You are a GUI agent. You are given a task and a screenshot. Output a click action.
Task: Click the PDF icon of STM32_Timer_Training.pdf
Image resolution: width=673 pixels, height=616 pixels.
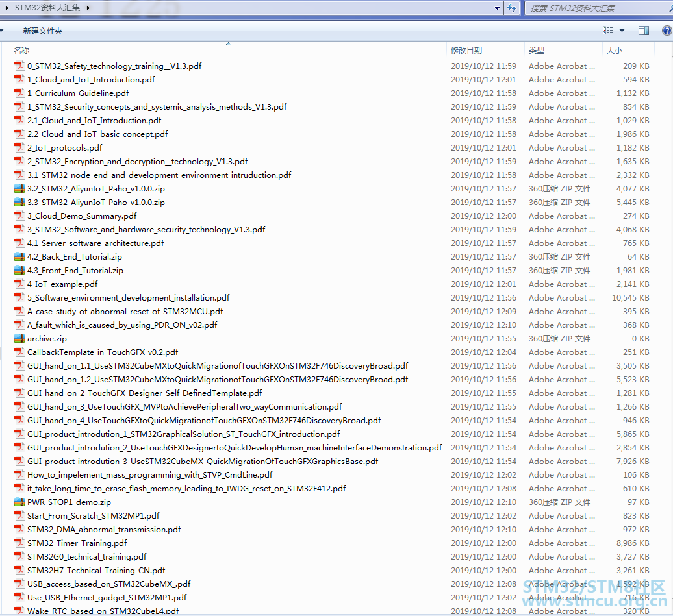coord(19,543)
